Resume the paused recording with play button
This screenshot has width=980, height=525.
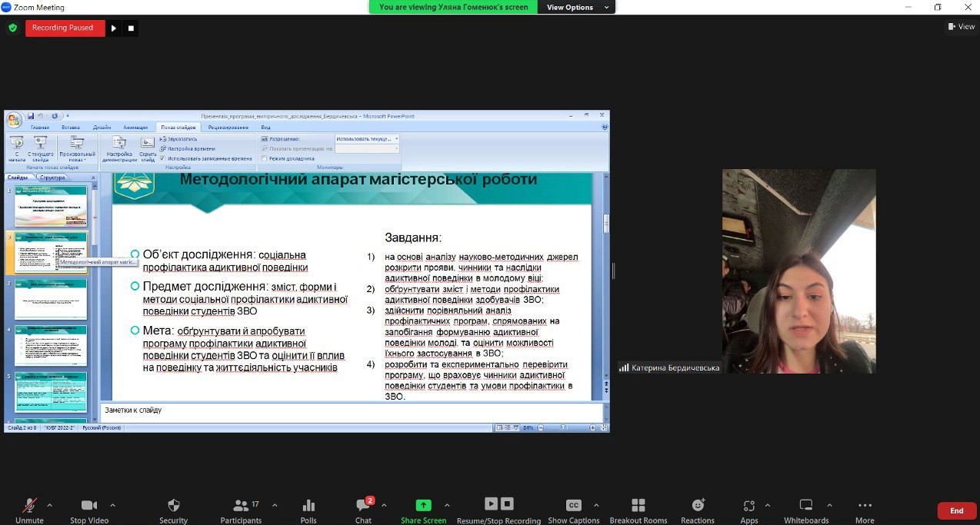point(114,28)
